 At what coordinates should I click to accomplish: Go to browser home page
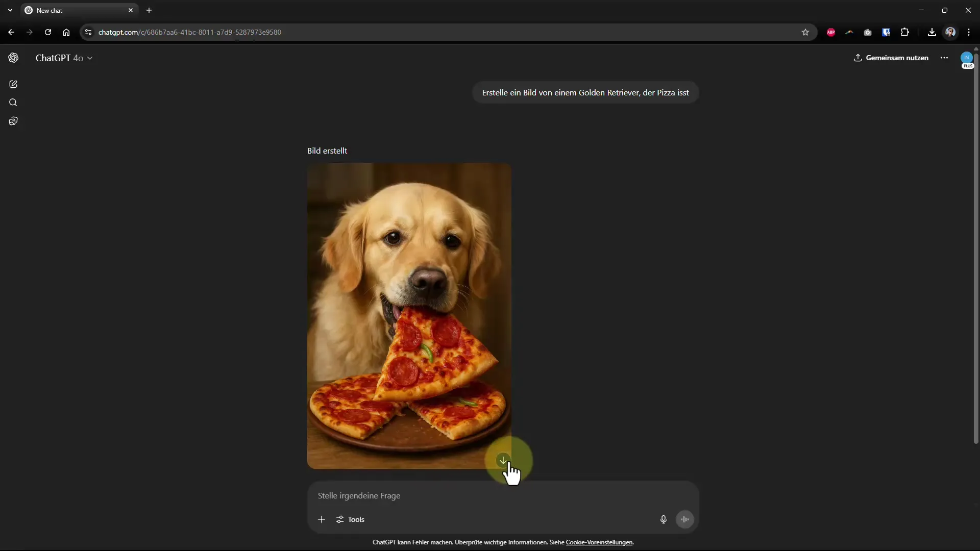coord(66,32)
